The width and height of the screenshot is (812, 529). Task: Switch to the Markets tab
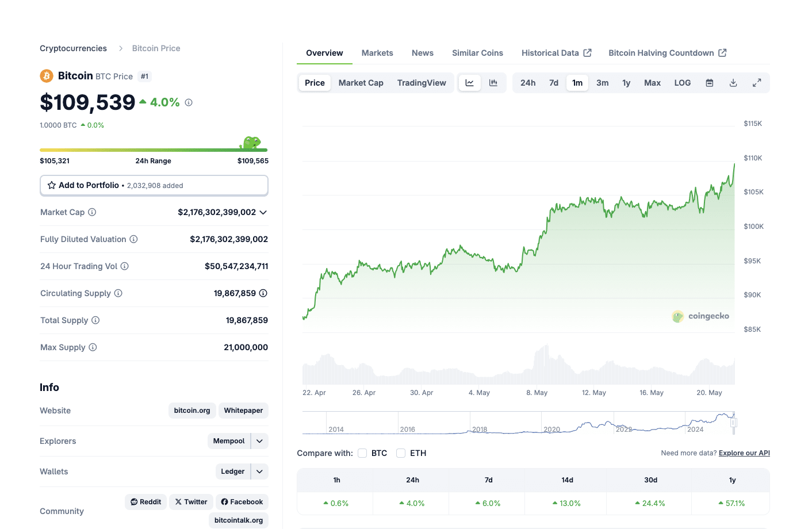coord(377,53)
